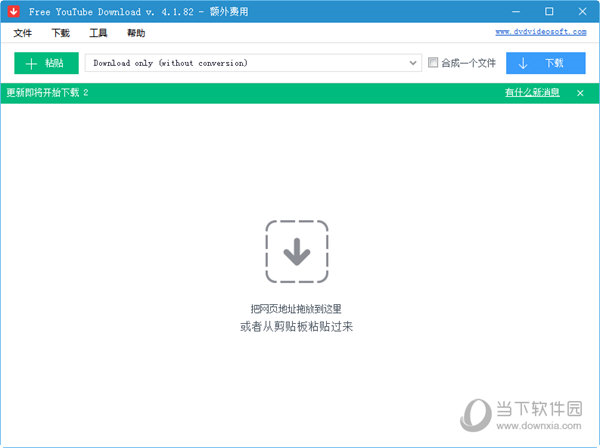Maximize the Free YouTube Download window

549,11
